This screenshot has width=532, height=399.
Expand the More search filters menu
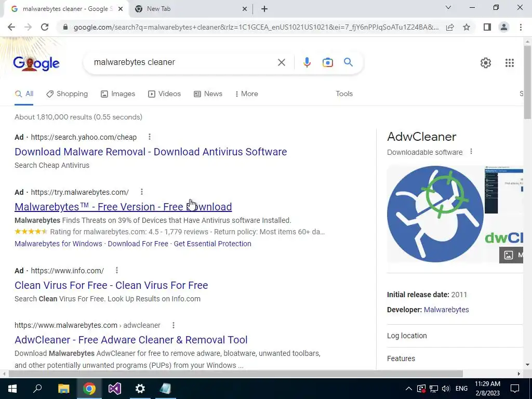247,94
